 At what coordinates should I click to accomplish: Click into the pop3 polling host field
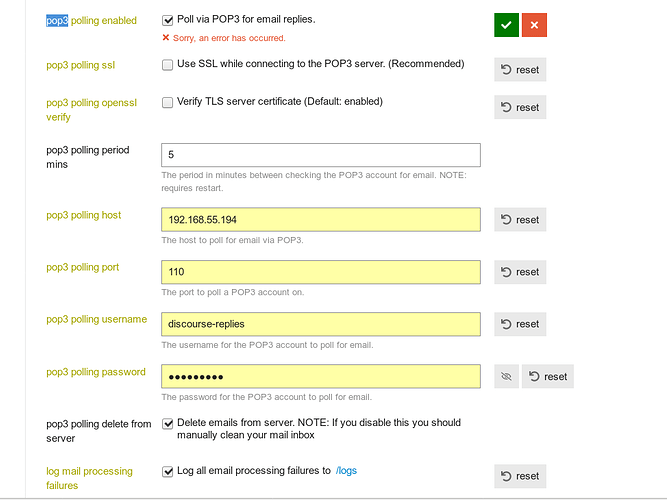pyautogui.click(x=321, y=220)
